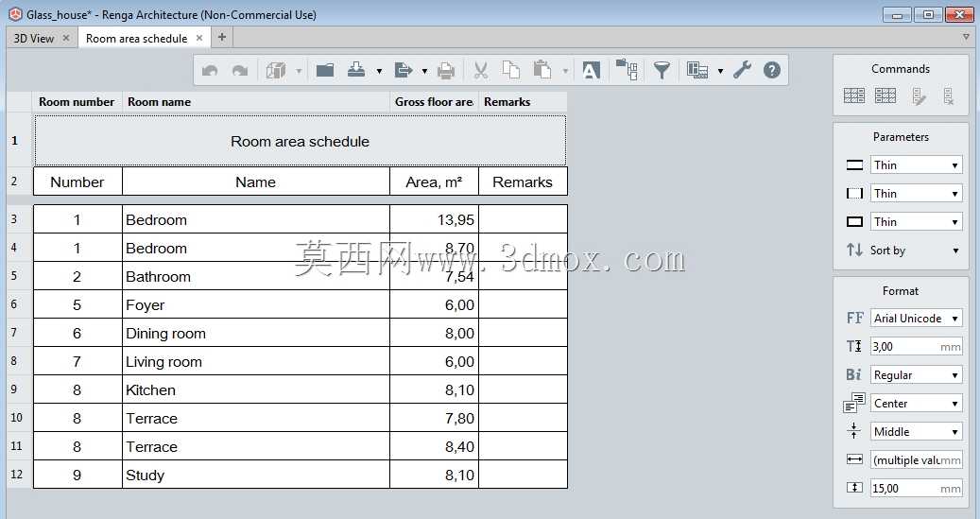Viewport: 980px width, 519px height.
Task: Add a new tab with plus button
Action: point(222,38)
